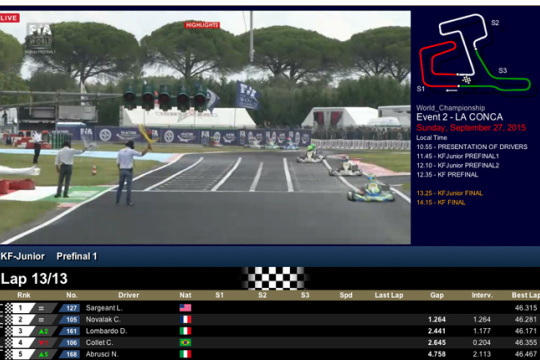Click the circuit track map

coord(475,53)
